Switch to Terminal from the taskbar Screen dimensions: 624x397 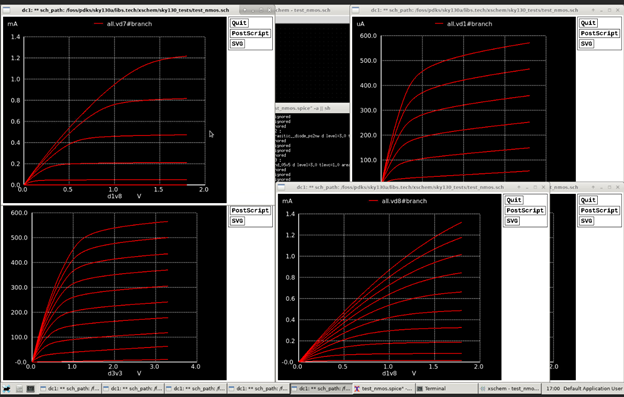(x=447, y=389)
